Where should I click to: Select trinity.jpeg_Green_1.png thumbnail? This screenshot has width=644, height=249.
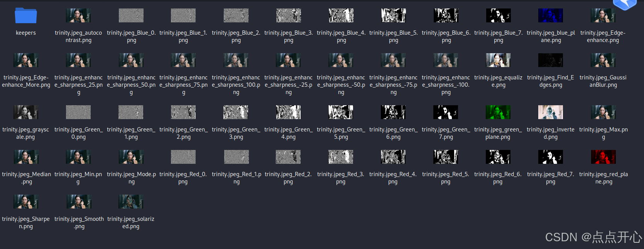pyautogui.click(x=131, y=112)
